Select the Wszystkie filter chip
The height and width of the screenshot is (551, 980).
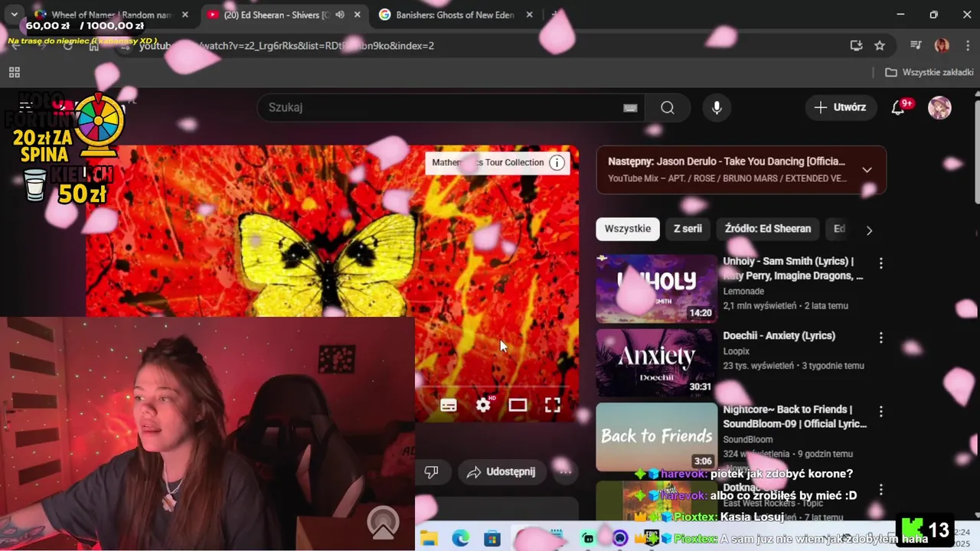(x=628, y=228)
